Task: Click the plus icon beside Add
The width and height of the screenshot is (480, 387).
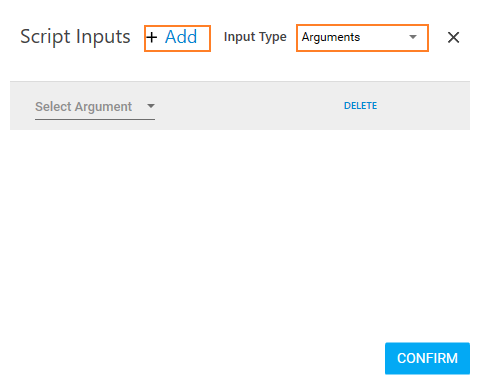Action: click(152, 37)
